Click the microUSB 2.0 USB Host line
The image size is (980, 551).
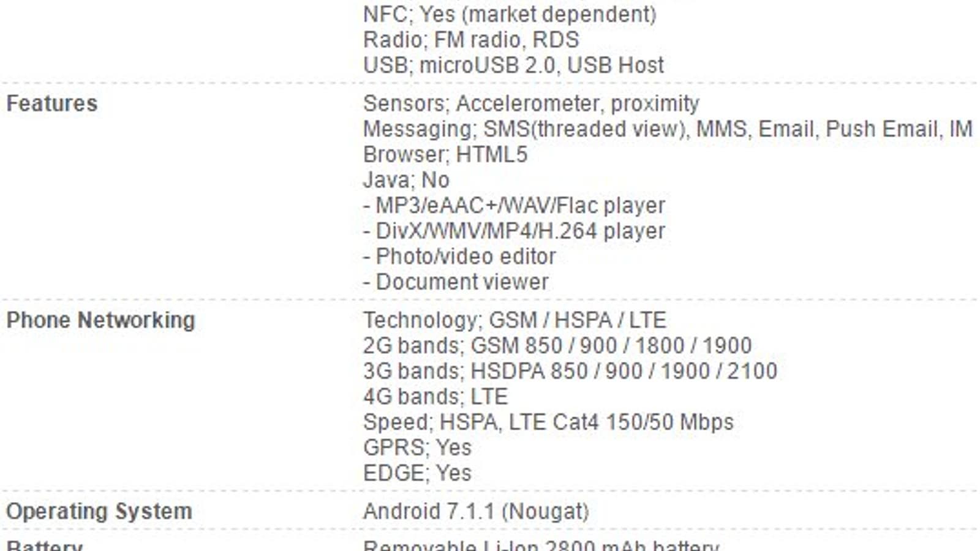coord(513,65)
